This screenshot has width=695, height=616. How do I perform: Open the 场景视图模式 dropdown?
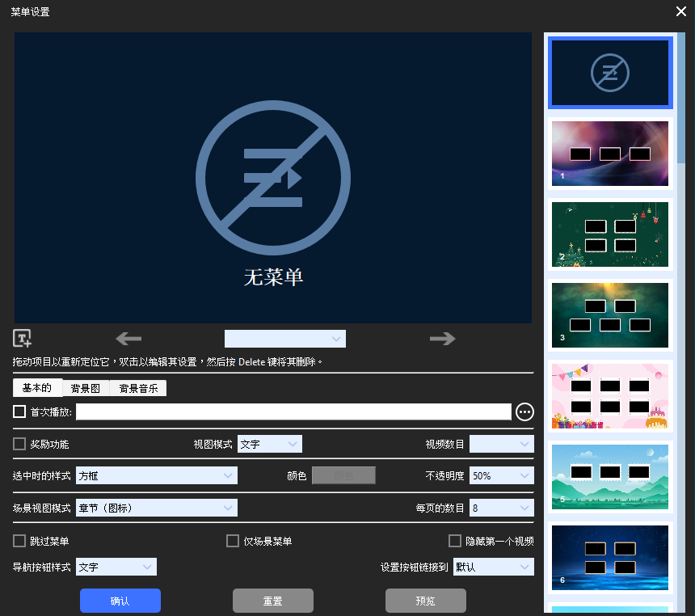[157, 508]
